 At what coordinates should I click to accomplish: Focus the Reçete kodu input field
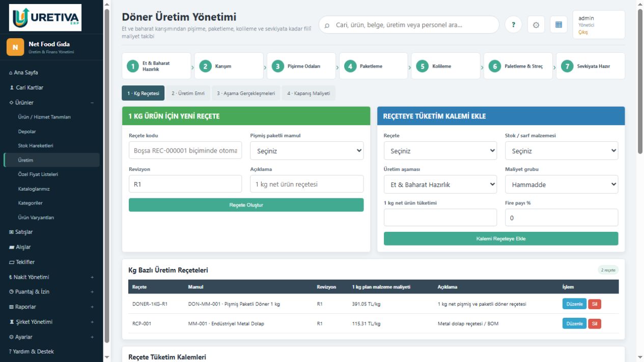click(185, 150)
